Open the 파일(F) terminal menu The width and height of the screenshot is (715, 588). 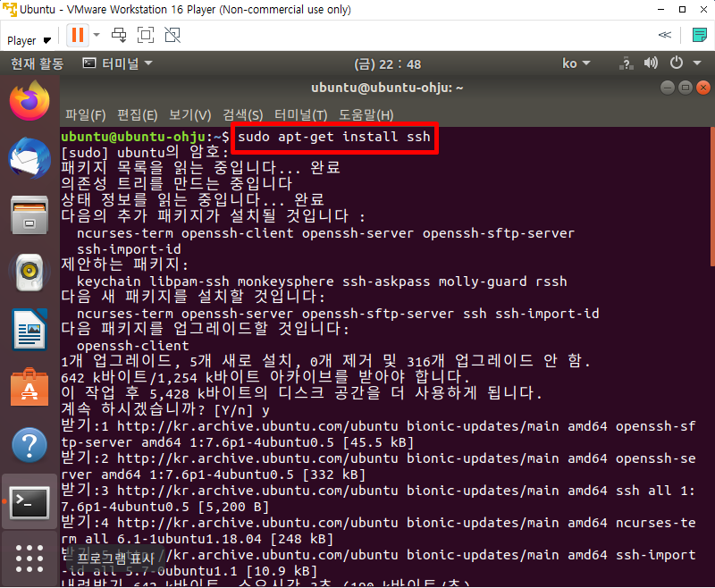(x=85, y=115)
